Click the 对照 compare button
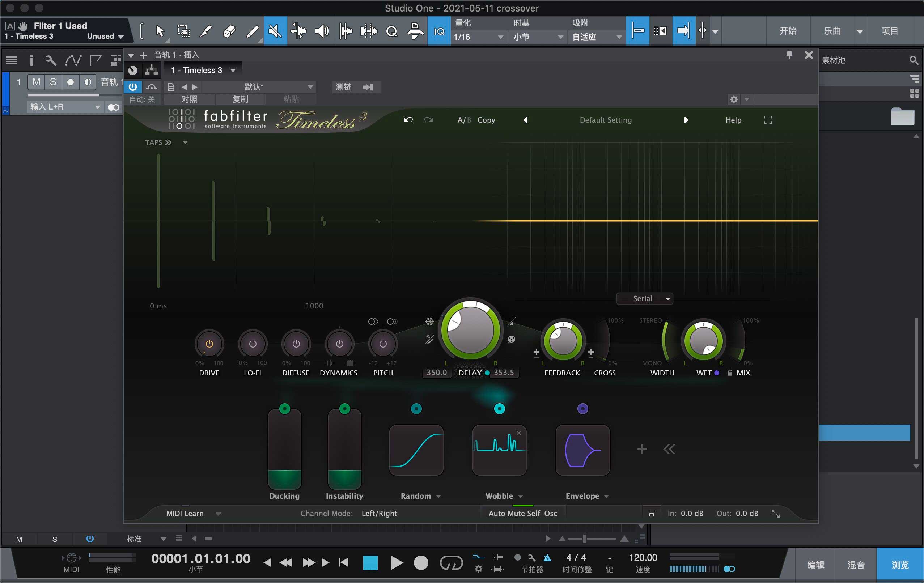This screenshot has height=583, width=924. click(x=189, y=99)
